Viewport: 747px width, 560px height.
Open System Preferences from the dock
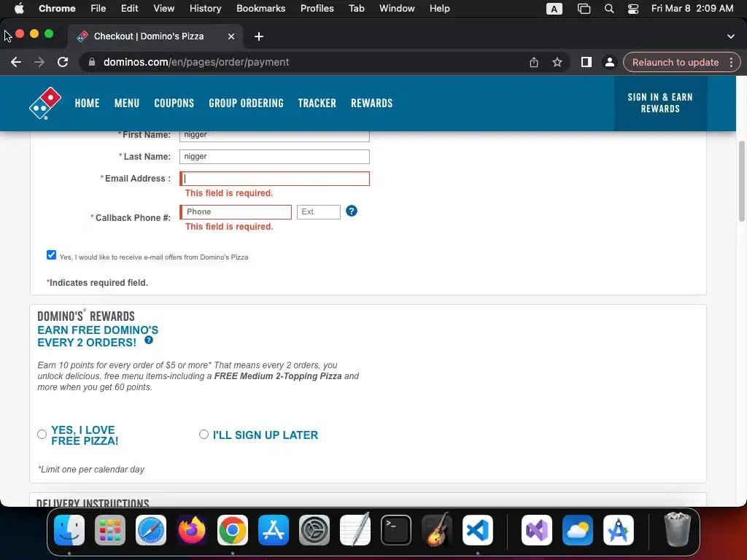[314, 530]
